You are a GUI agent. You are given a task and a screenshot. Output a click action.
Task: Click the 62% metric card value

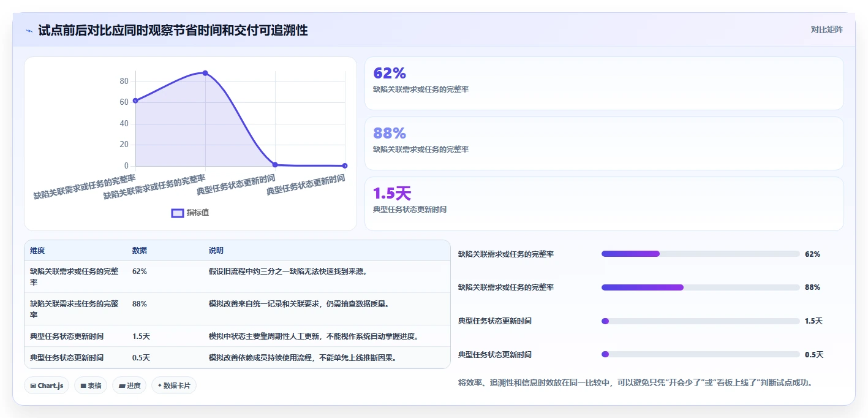390,74
